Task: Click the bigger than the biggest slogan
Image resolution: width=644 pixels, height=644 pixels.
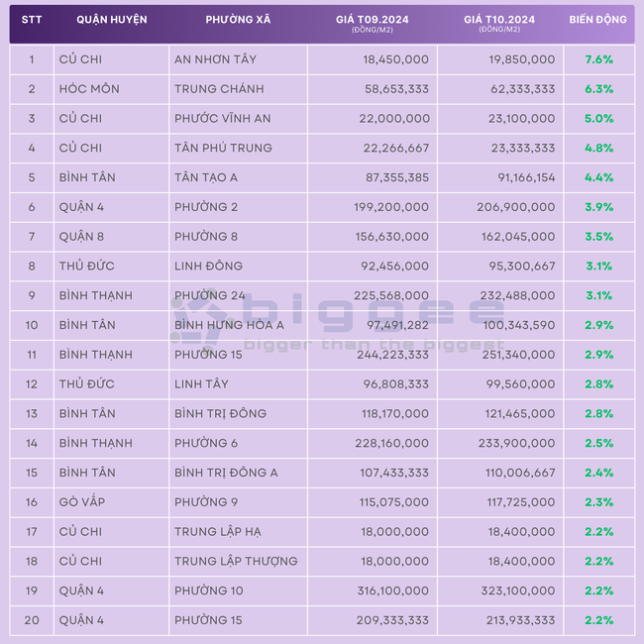Action: (x=375, y=344)
